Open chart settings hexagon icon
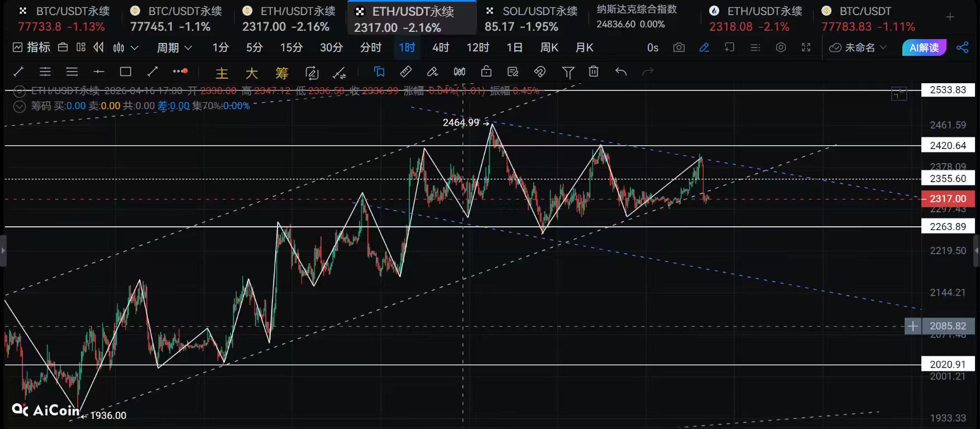 (x=781, y=47)
